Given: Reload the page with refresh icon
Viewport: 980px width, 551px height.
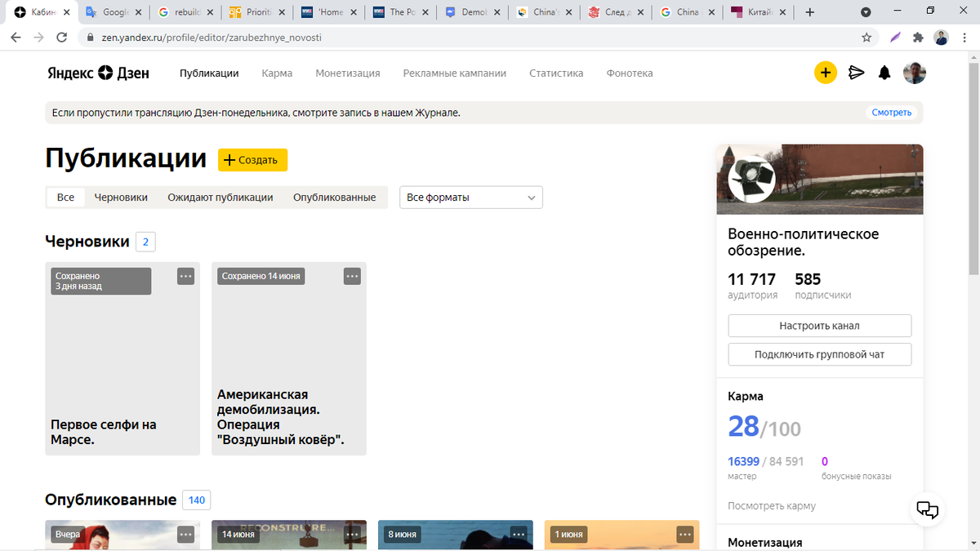Looking at the screenshot, I should tap(61, 38).
